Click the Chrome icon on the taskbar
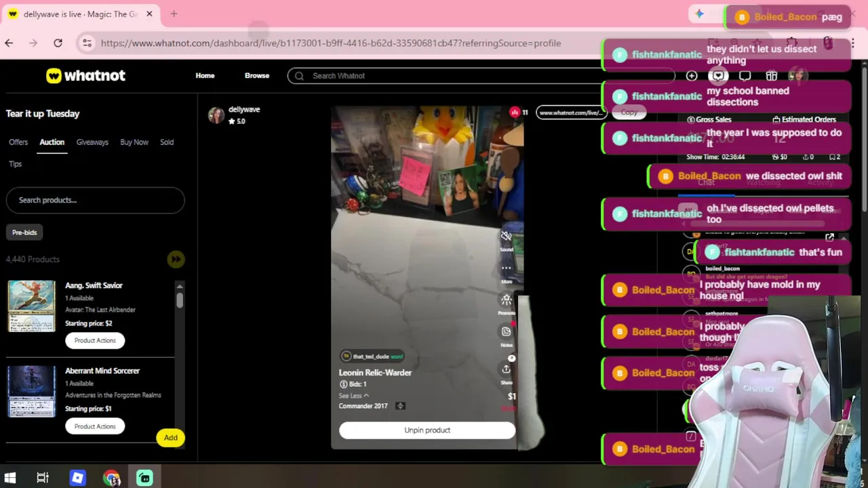Screen dimensions: 868x488 point(111,478)
